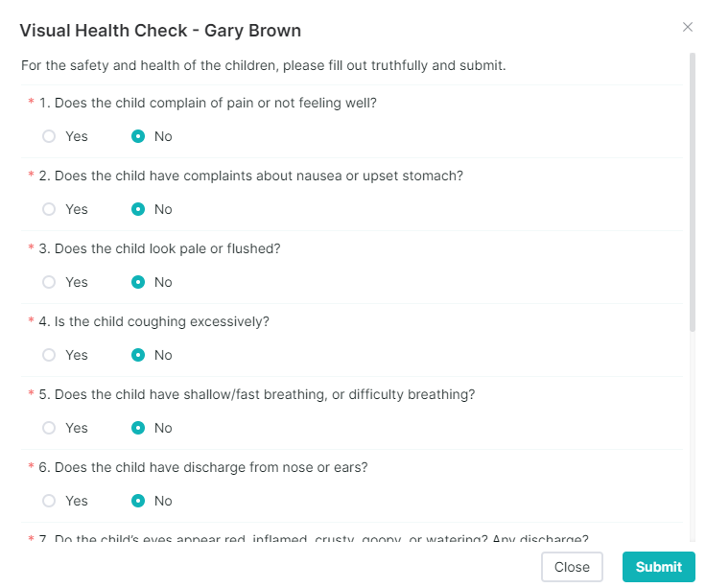Choose Yes for nausea or upset stomach
Screen dimensions: 706x588
pos(49,209)
